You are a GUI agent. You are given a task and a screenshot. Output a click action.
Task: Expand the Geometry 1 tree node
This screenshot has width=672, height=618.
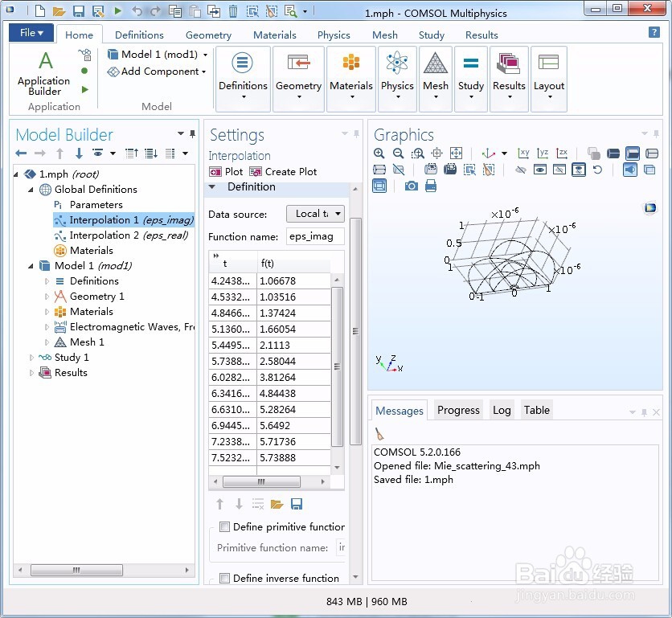[x=47, y=297]
